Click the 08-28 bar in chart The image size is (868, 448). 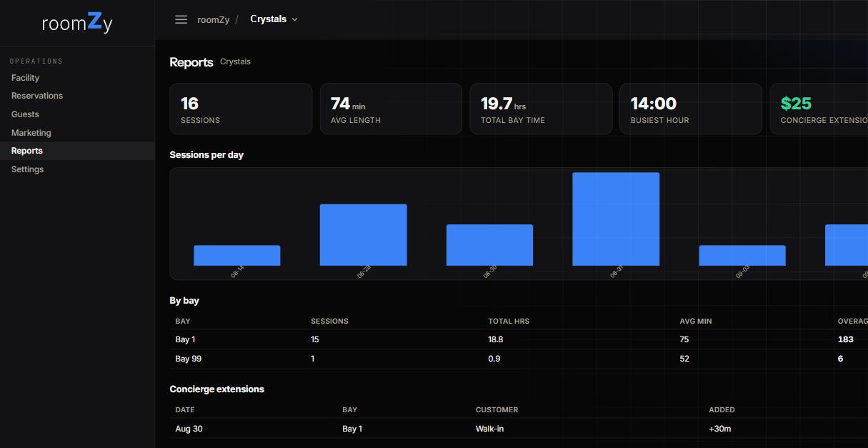coord(363,235)
